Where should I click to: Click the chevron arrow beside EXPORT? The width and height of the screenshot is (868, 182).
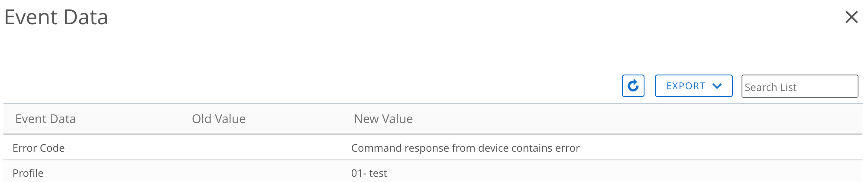tap(717, 86)
